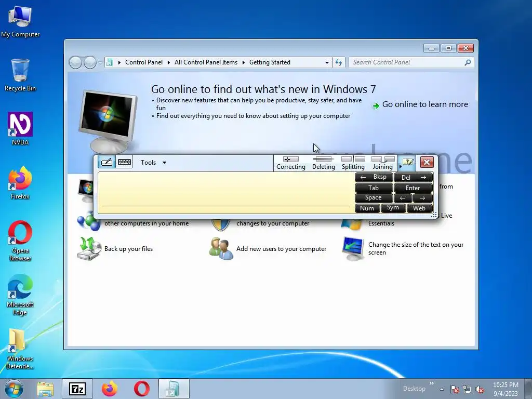Viewport: 532px width, 399px height.
Task: Open the Sym symbols panel
Action: point(393,208)
